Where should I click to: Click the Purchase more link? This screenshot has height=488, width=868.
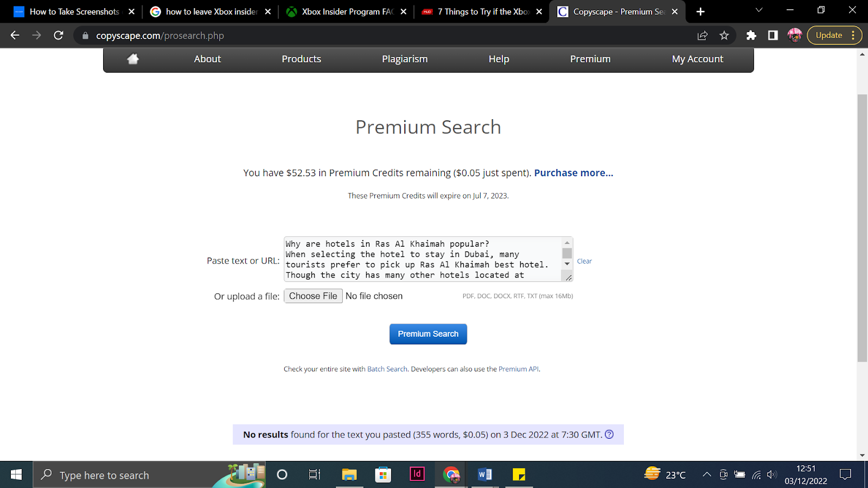[x=573, y=173]
